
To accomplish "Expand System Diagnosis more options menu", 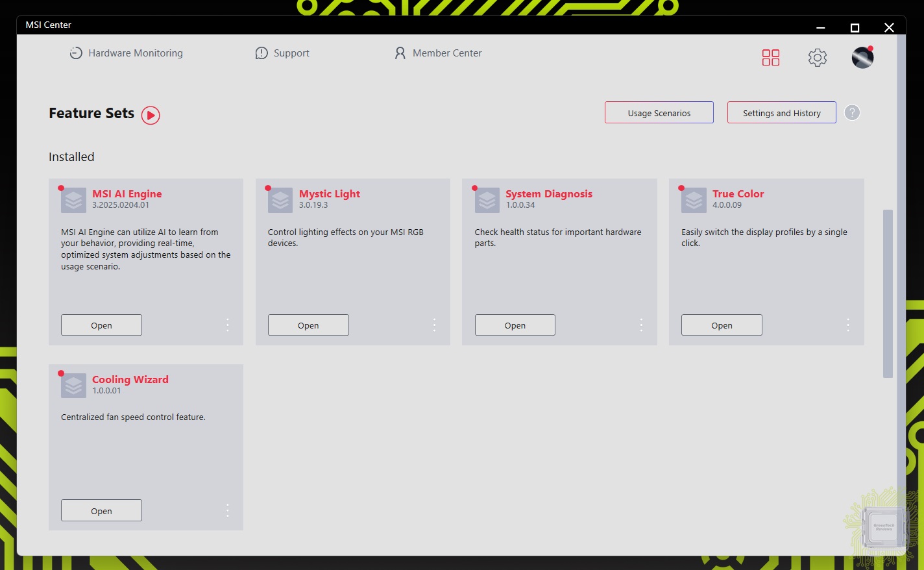I will click(x=641, y=325).
